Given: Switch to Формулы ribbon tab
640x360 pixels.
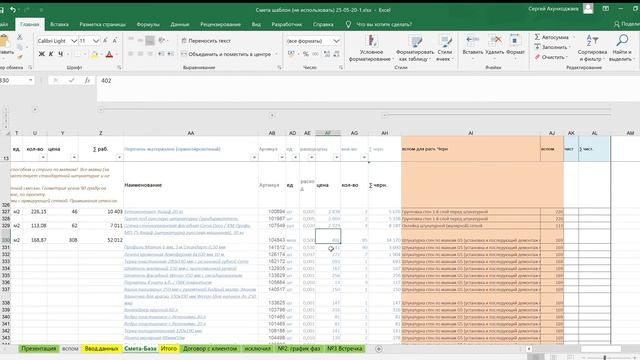Looking at the screenshot, I should tap(148, 24).
